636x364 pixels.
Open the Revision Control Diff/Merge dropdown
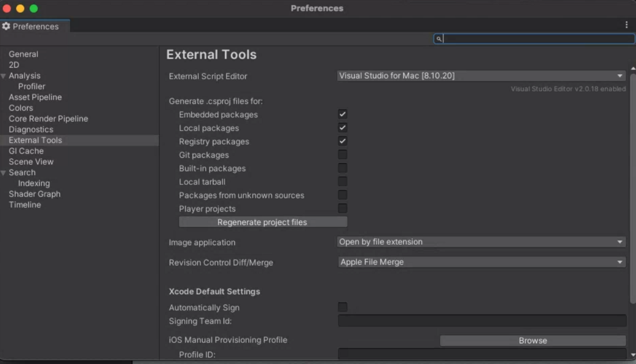tap(480, 262)
